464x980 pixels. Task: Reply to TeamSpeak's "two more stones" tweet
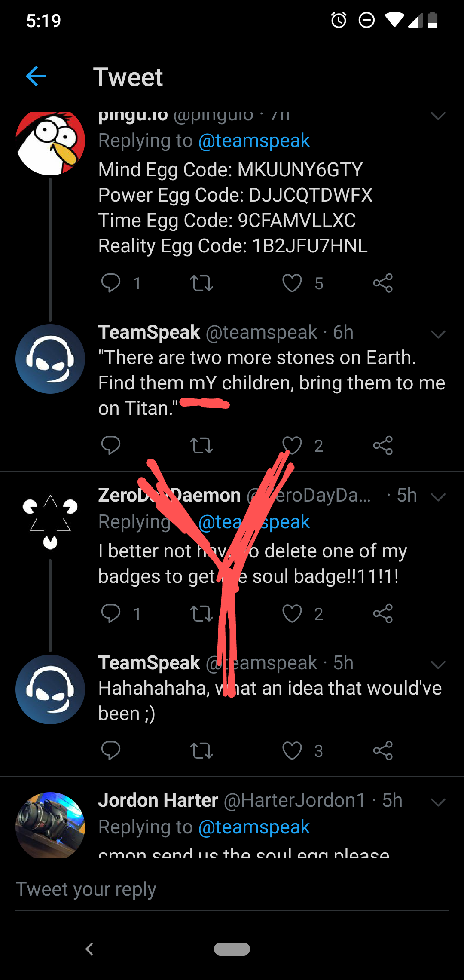pos(111,445)
